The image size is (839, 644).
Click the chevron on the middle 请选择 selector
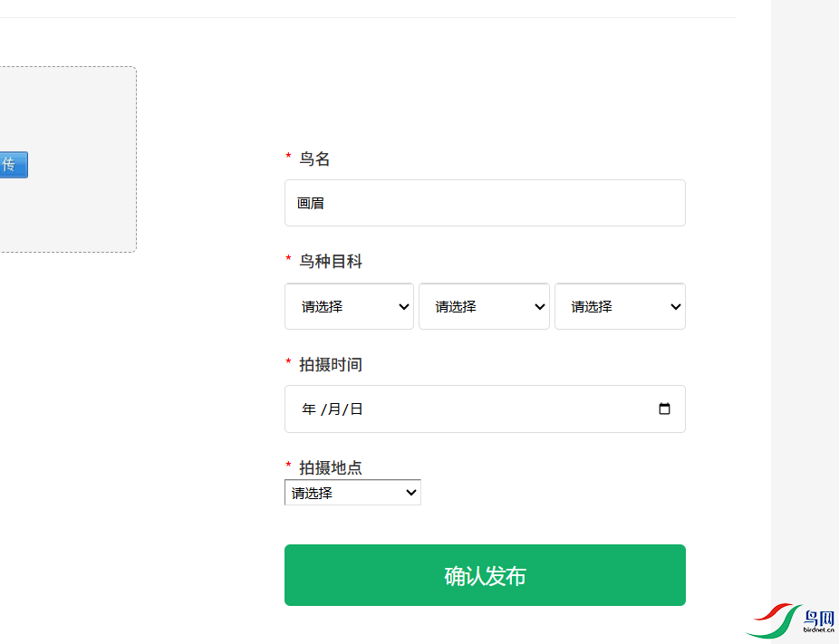pos(540,306)
